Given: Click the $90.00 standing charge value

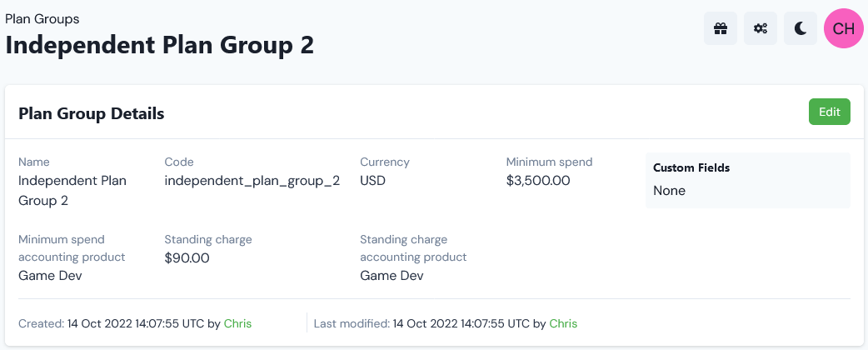Looking at the screenshot, I should [x=187, y=258].
